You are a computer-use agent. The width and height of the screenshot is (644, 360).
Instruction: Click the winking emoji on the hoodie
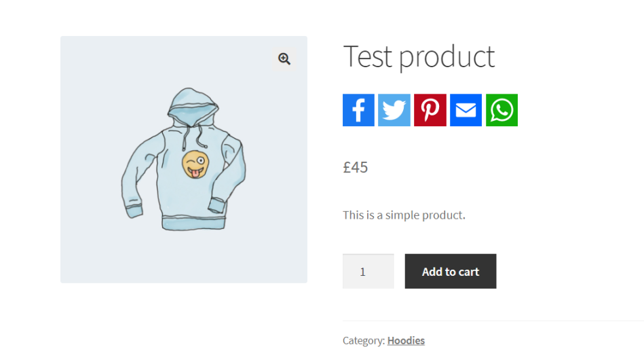(195, 164)
